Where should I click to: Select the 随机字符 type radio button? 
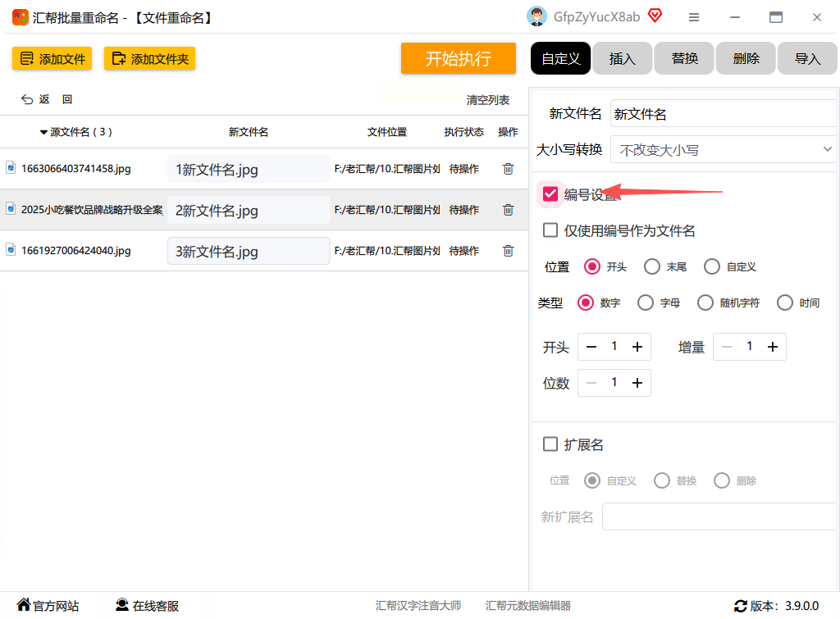[705, 303]
